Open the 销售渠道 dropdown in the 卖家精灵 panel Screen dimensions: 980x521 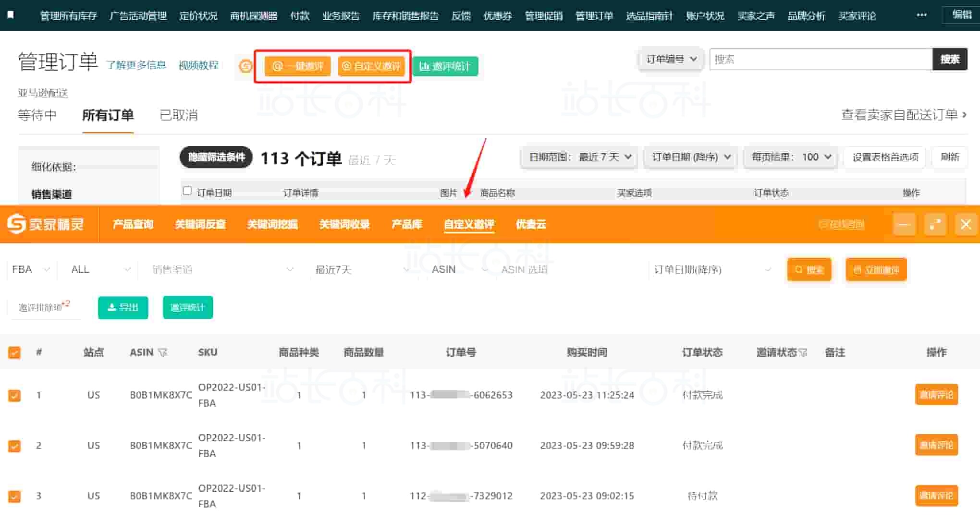coord(222,269)
